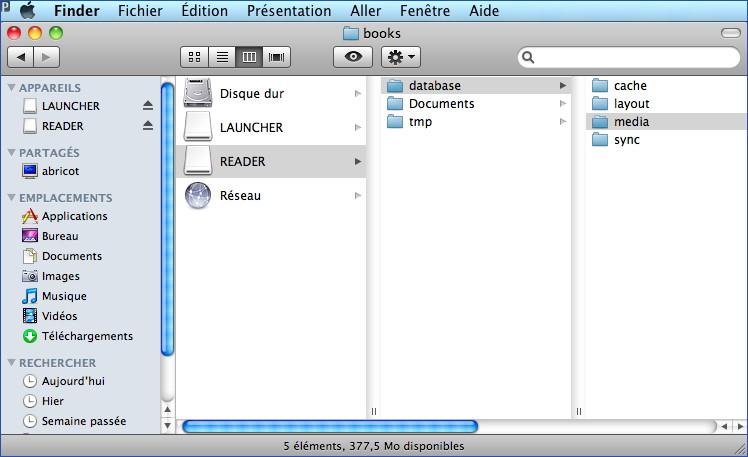Open the Édition menu
The image size is (748, 457).
point(204,10)
